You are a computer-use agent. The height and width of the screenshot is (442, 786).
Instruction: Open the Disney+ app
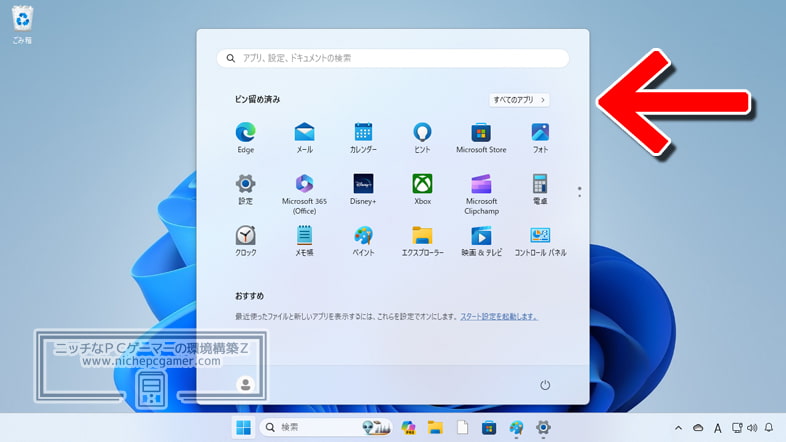363,189
